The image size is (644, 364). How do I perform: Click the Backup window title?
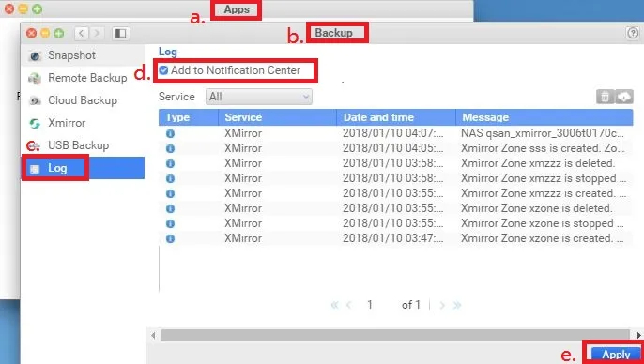(333, 33)
